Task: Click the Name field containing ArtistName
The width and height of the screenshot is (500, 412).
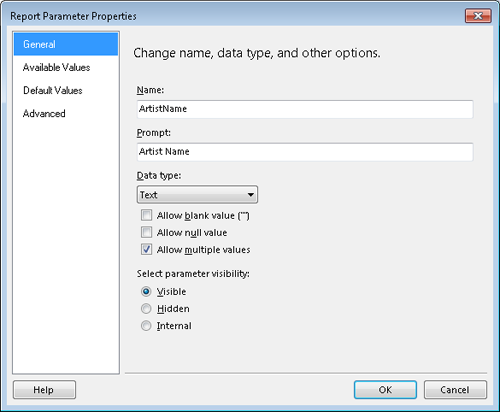Action: click(x=305, y=109)
